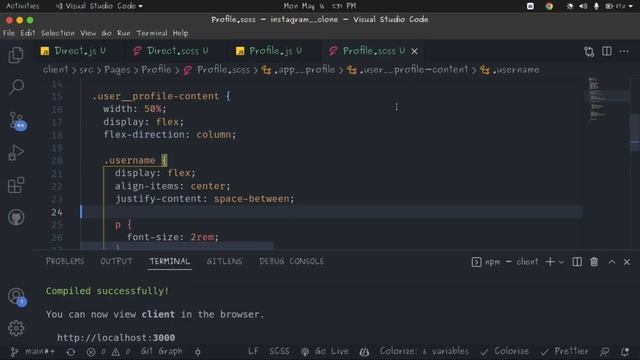This screenshot has height=360, width=640.
Task: Close the bottom terminal panel
Action: pos(627,262)
